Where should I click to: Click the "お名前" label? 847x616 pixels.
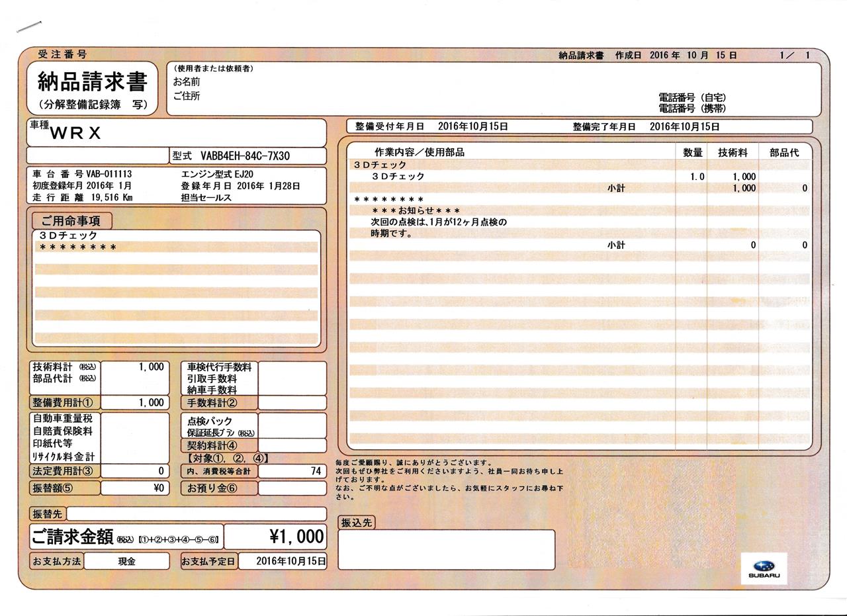pyautogui.click(x=186, y=82)
